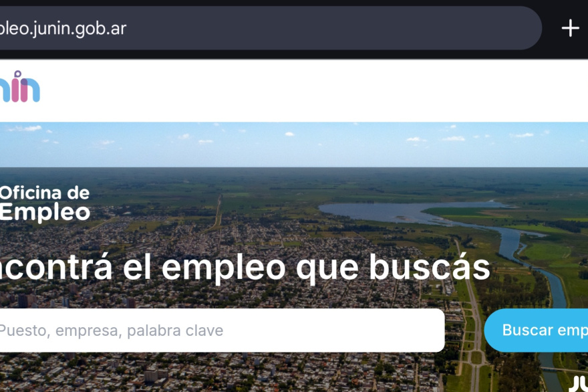The image size is (588, 392).
Task: Click the Junín logo in header
Action: pos(20,86)
